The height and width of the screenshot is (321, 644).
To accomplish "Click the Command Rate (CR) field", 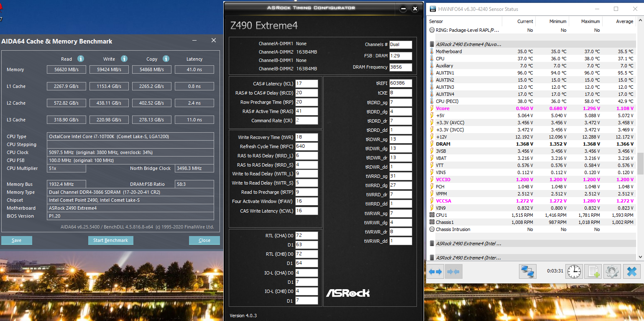I will [x=307, y=121].
